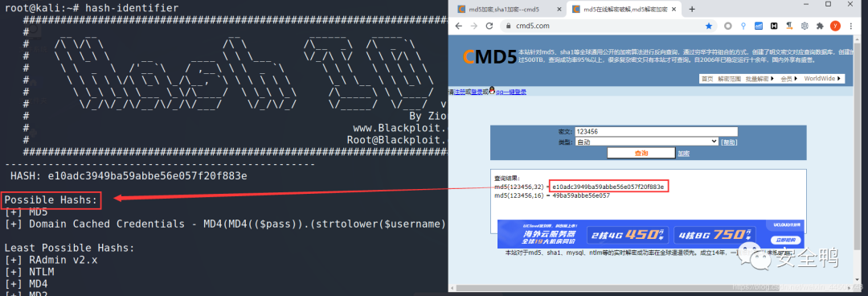Reload the cmd5.com page
The width and height of the screenshot is (868, 296).
click(x=489, y=26)
